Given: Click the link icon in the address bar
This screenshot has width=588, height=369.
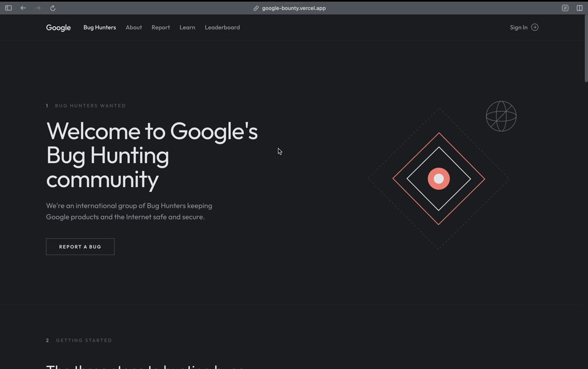Looking at the screenshot, I should click(256, 8).
